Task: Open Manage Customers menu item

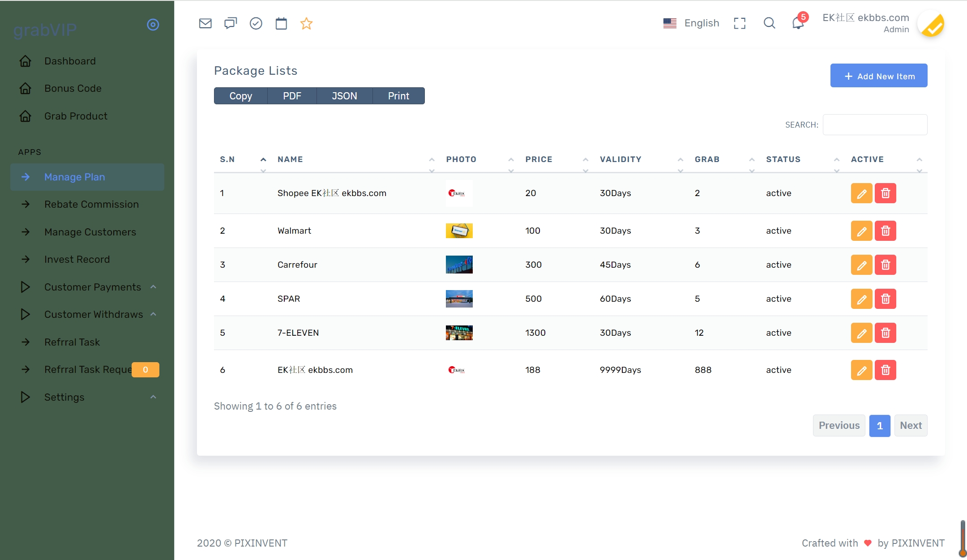Action: 87,232
